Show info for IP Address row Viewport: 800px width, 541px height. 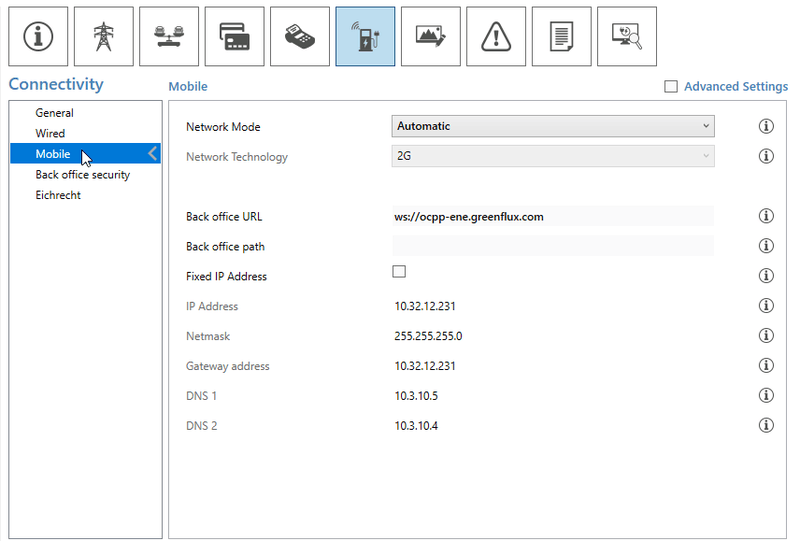766,306
